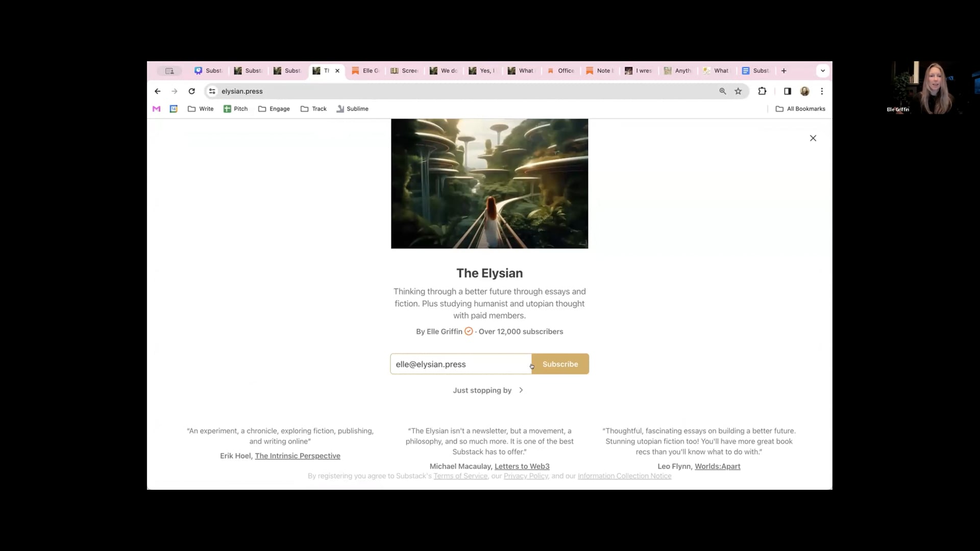980x551 pixels.
Task: Switch to the Elle G tab
Action: coord(365,71)
